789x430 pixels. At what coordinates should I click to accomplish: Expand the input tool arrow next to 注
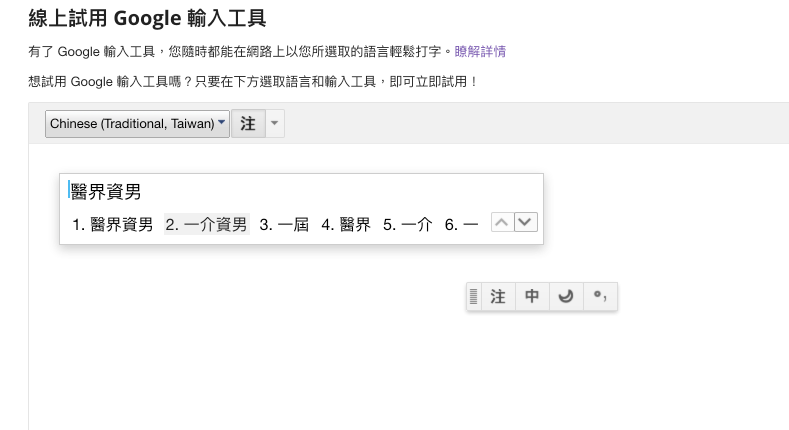tap(275, 124)
